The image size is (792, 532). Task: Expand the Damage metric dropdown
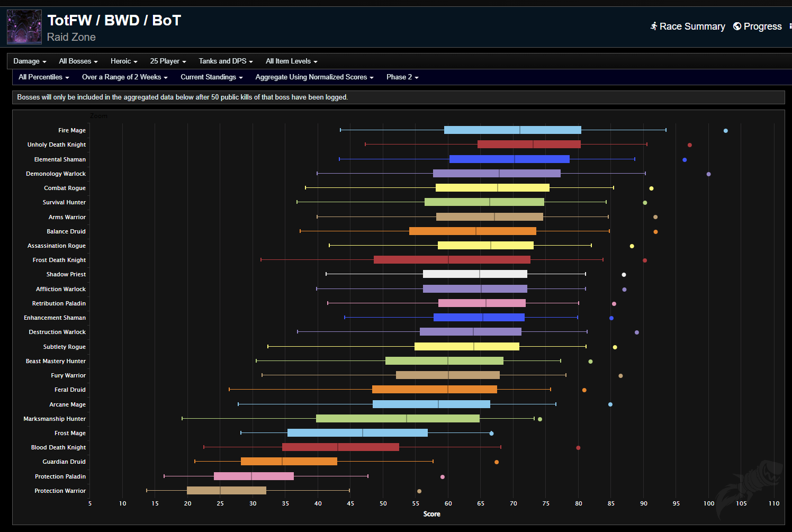click(30, 61)
